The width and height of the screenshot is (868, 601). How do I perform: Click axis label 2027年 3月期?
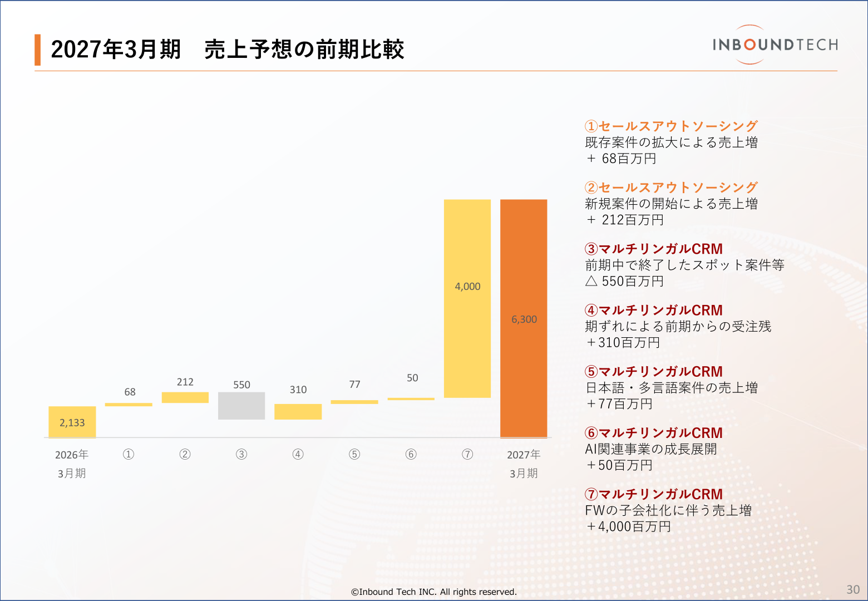(x=524, y=464)
